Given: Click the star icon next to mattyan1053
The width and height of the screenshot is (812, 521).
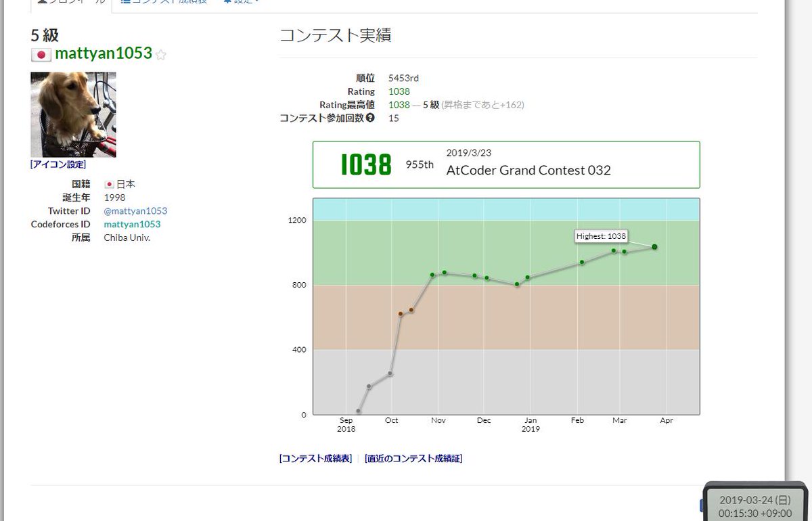Looking at the screenshot, I should (160, 55).
